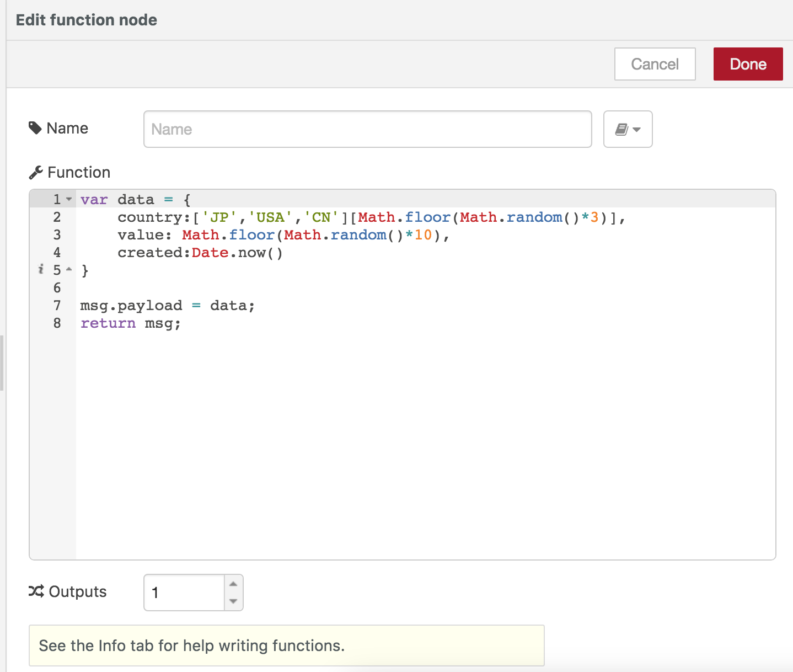The image size is (793, 672).
Task: Click the Name input field
Action: (x=367, y=129)
